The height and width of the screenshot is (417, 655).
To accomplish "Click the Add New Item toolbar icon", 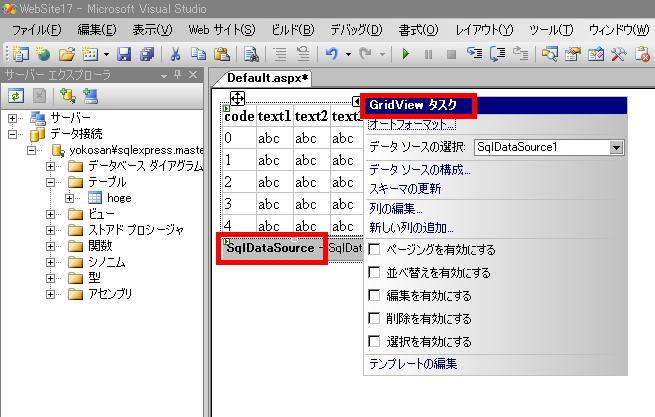I will coord(90,54).
